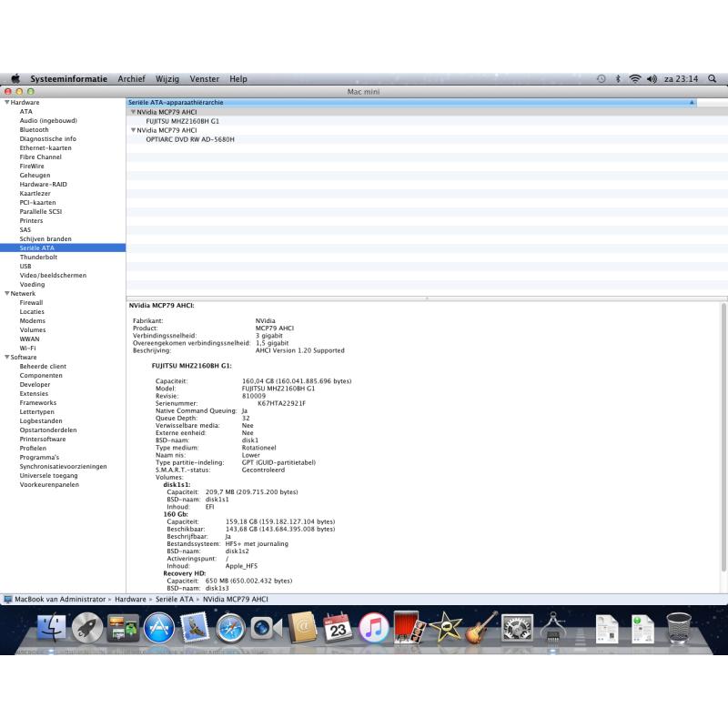
Task: Choose Thunderbolt in the sidebar
Action: click(38, 257)
